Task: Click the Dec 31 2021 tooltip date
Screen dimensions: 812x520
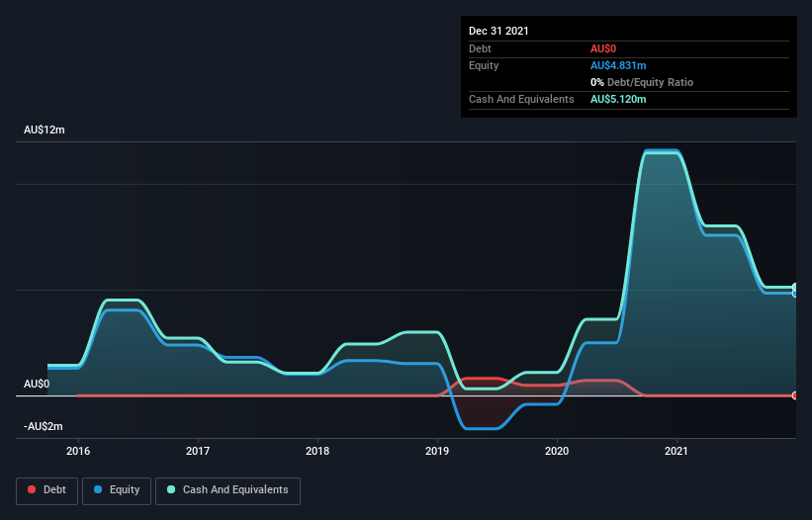Action: tap(498, 31)
